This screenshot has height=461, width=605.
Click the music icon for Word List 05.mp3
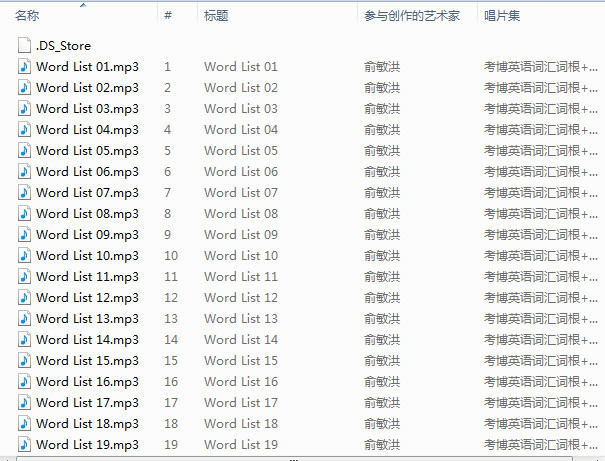point(24,150)
